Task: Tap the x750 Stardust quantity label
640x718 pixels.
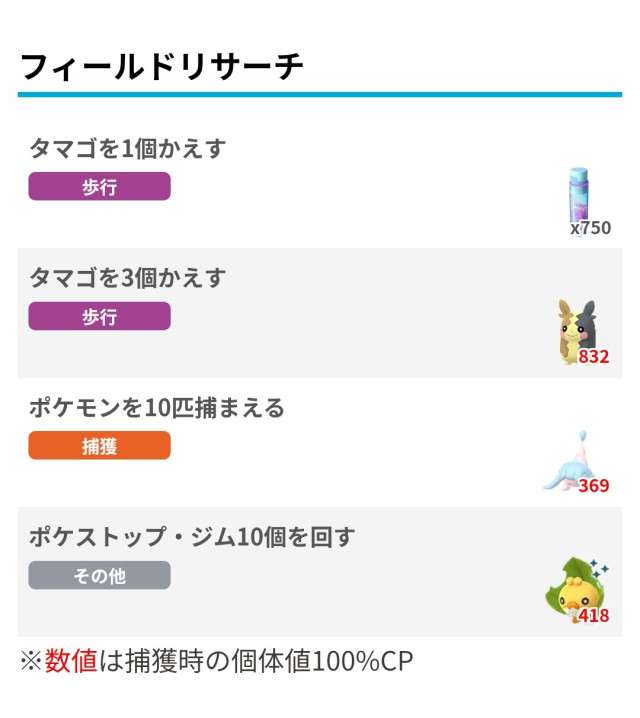Action: [591, 228]
